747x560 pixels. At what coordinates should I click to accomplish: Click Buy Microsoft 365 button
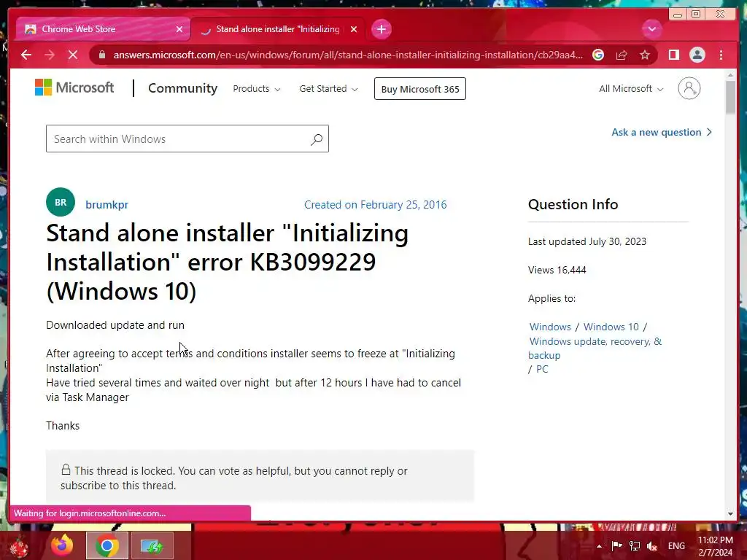419,88
